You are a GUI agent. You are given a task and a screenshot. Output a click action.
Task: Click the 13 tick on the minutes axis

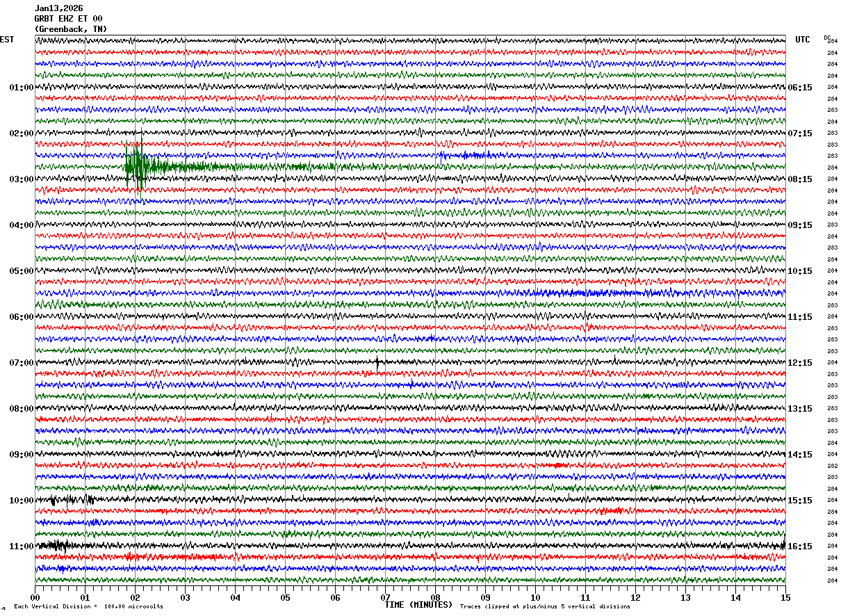coord(685,597)
